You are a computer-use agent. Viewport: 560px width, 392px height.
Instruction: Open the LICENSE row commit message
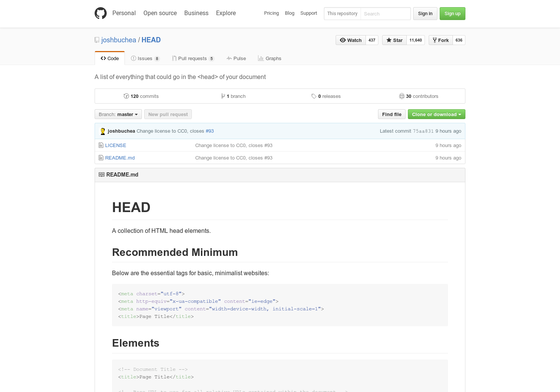[x=234, y=145]
